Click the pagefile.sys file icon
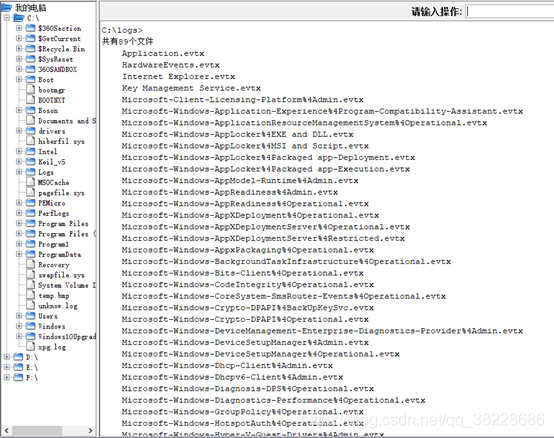Image resolution: width=554 pixels, height=438 pixels. click(31, 193)
